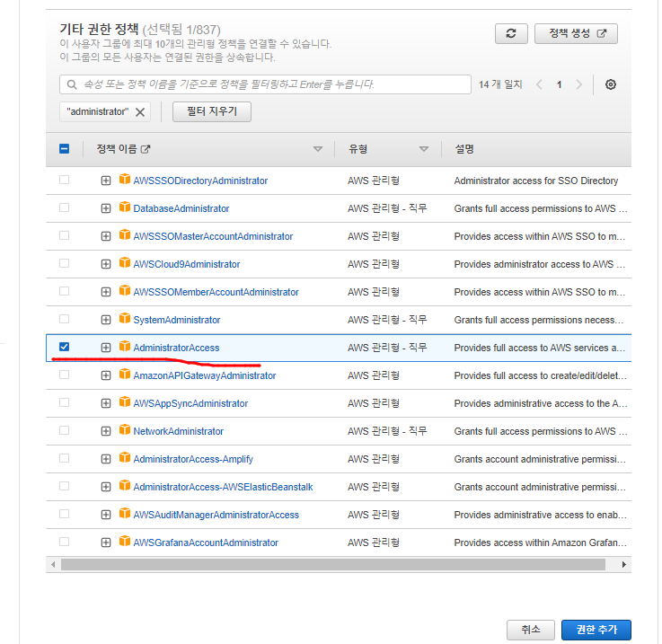Open the SystemAdministrator policy link
Viewport: 662px width, 644px height.
[x=177, y=320]
